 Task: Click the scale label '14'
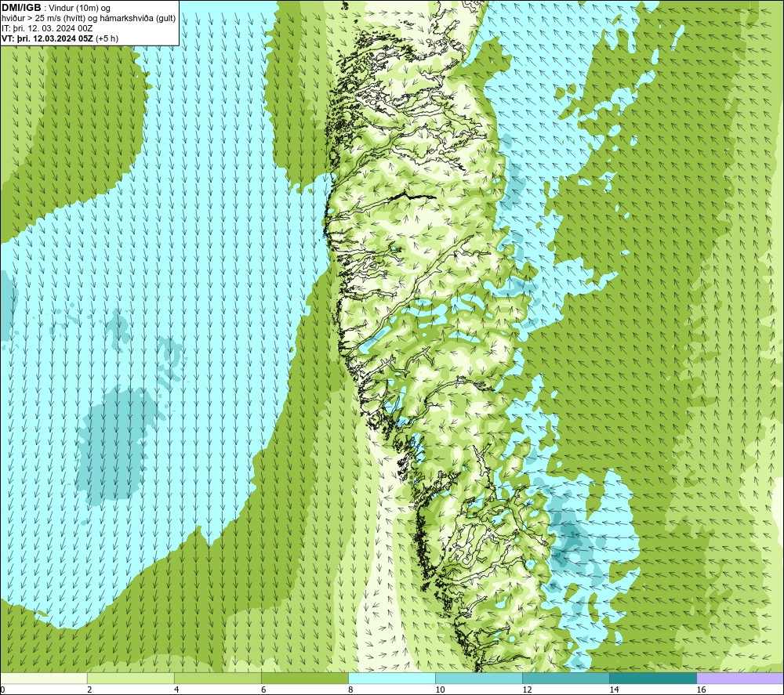[x=614, y=690]
